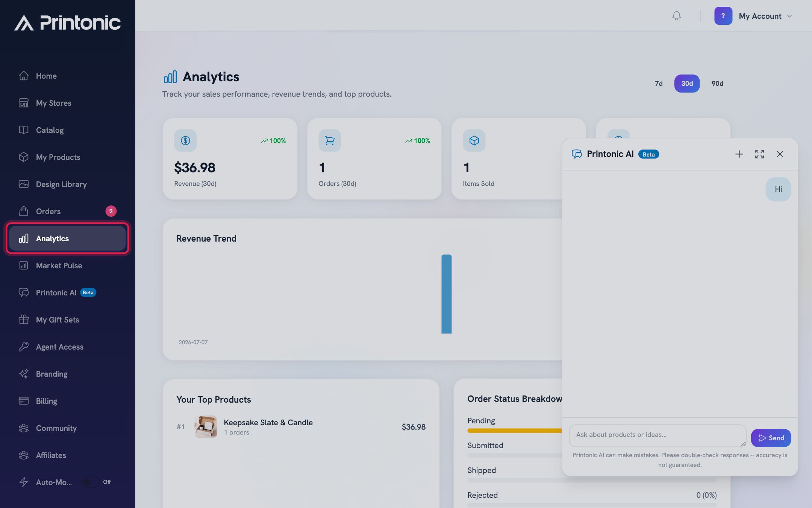Click the Your Top Products heading
This screenshot has width=812, height=508.
[214, 400]
